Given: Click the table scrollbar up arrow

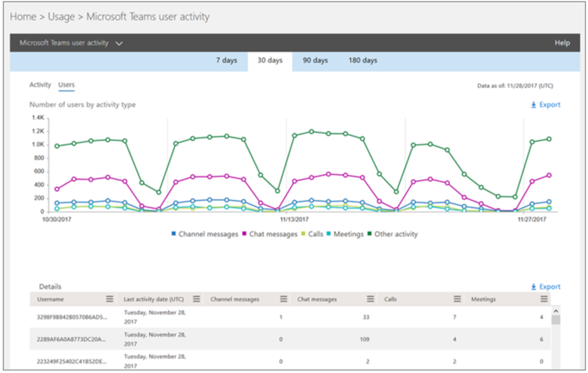Looking at the screenshot, I should (556, 311).
